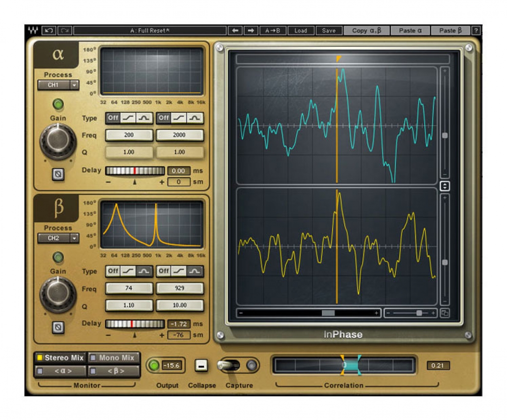
Task: Invert phase on the alpha channel
Action: [58, 174]
